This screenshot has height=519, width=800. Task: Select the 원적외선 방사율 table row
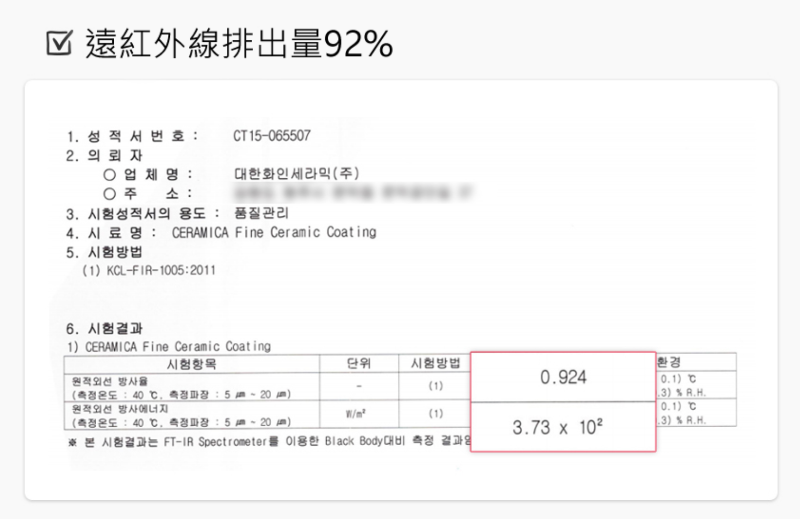[190, 386]
